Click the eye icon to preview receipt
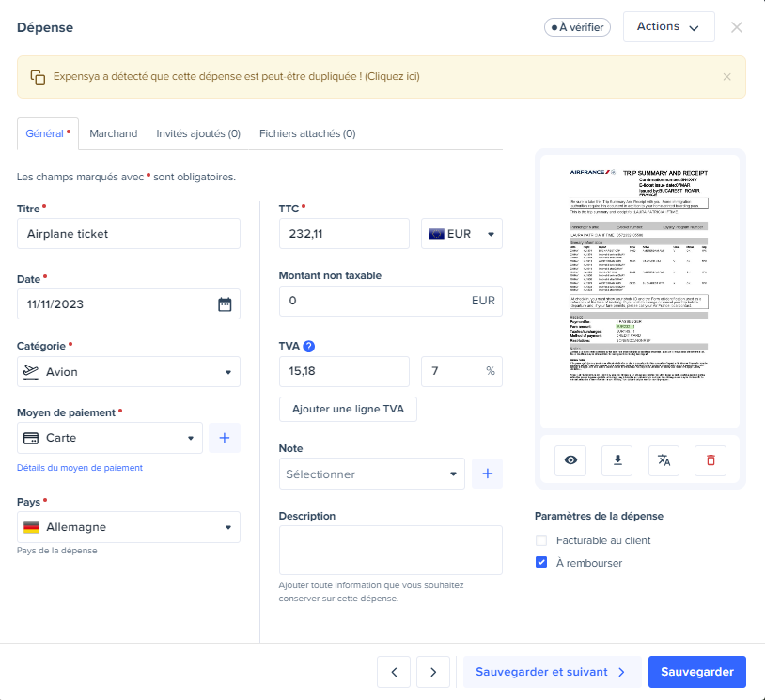Viewport: 765px width, 700px height. pos(570,459)
